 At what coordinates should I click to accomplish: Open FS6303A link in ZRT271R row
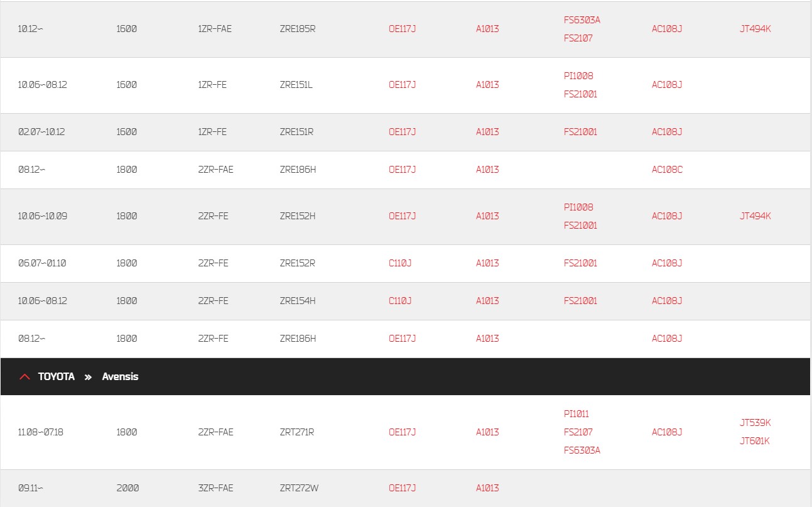pyautogui.click(x=582, y=450)
